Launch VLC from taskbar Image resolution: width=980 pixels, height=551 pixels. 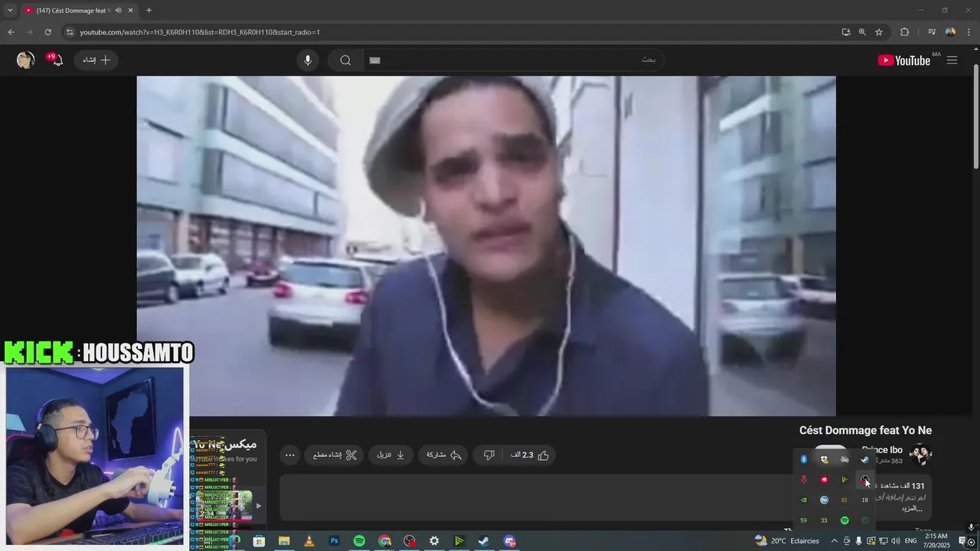pos(309,541)
